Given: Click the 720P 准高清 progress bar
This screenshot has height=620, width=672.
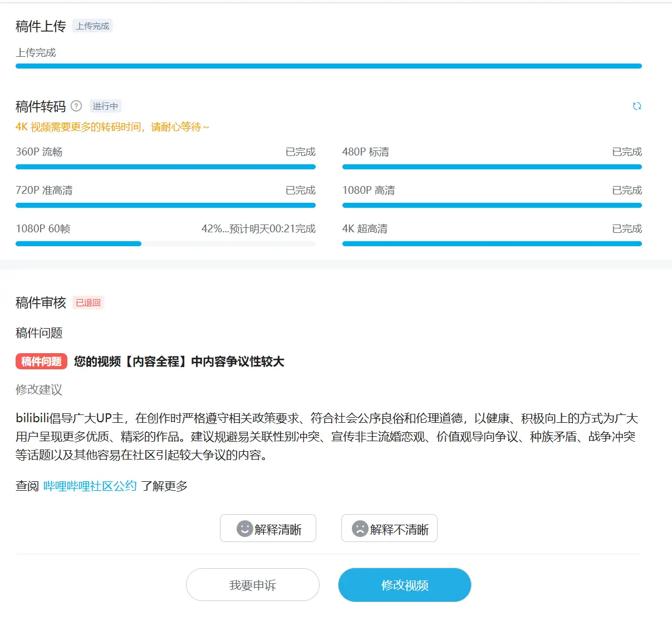Looking at the screenshot, I should click(x=165, y=205).
